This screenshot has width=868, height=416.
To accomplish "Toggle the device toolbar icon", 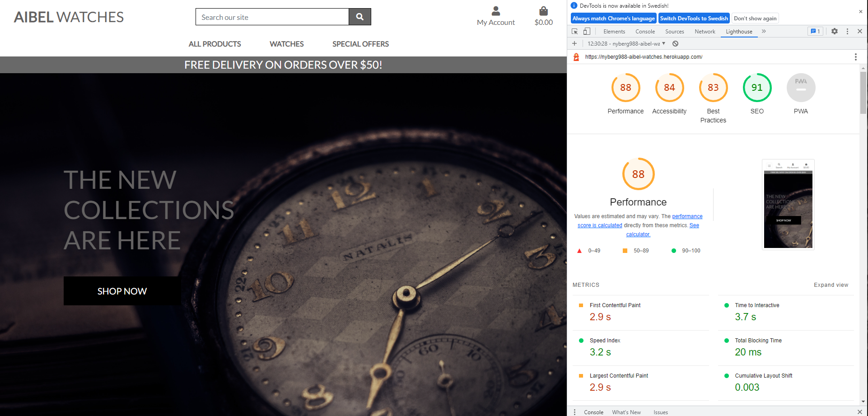I will pyautogui.click(x=587, y=31).
